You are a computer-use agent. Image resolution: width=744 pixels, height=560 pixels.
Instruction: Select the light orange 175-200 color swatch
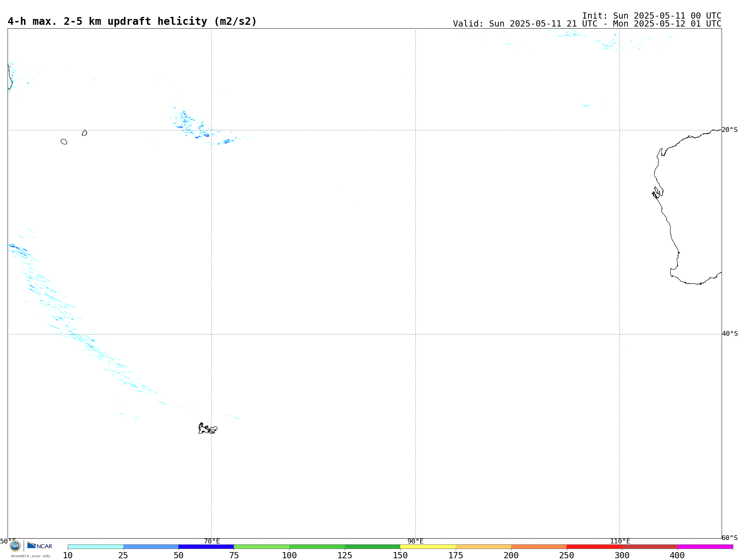[x=484, y=547]
